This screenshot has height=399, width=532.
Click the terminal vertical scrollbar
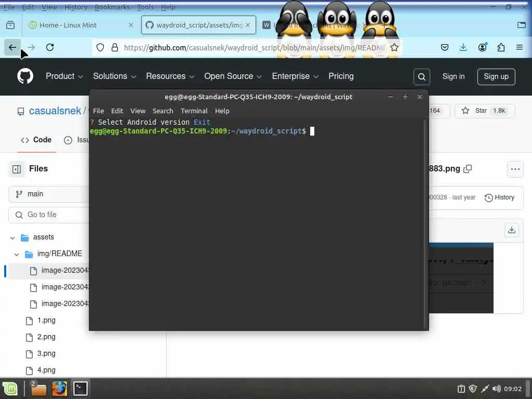tap(425, 224)
